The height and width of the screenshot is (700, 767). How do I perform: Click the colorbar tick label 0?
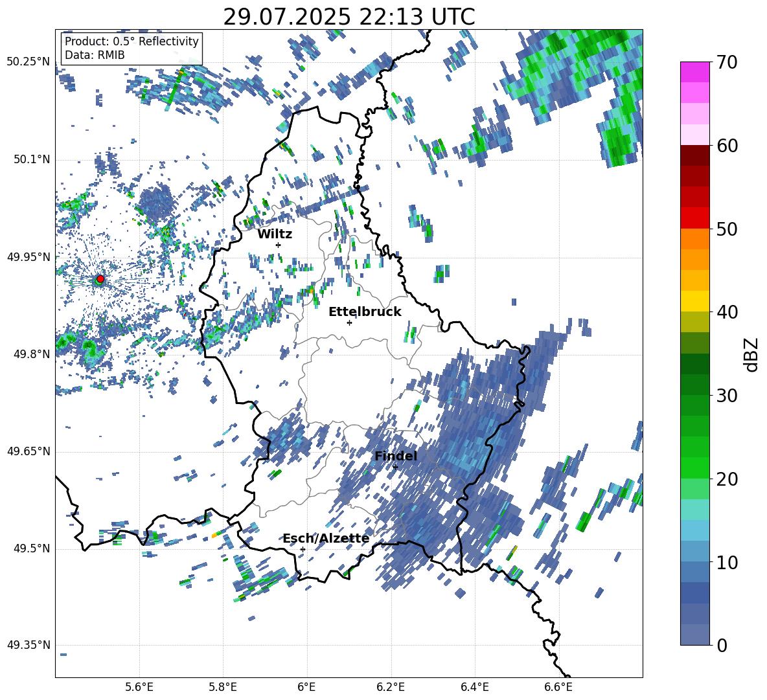[722, 646]
